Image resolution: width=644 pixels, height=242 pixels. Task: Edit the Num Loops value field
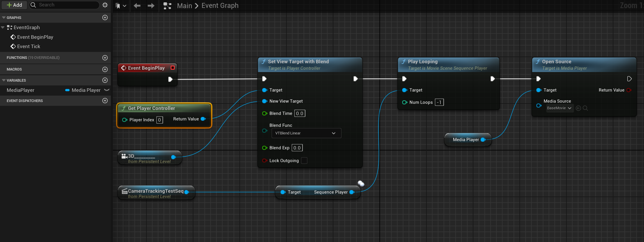click(x=439, y=102)
